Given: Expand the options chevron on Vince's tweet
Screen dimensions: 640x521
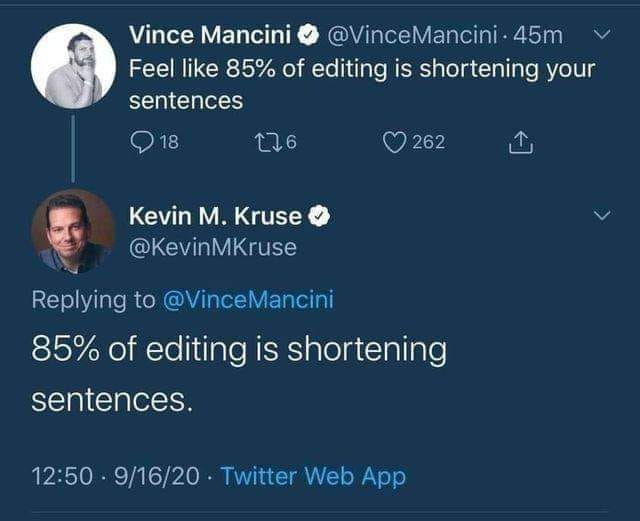Looking at the screenshot, I should [602, 36].
